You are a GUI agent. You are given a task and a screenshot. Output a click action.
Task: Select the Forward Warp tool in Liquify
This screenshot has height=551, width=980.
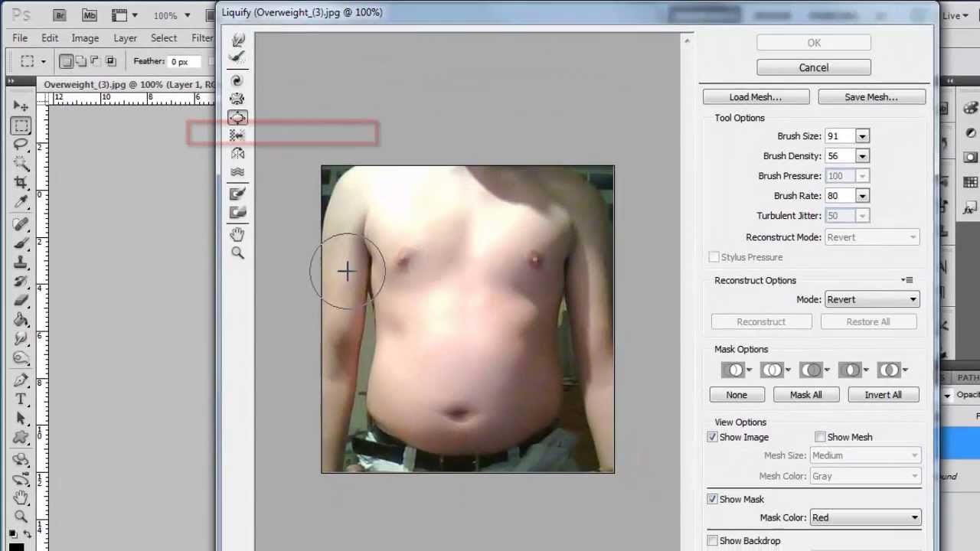(x=237, y=40)
